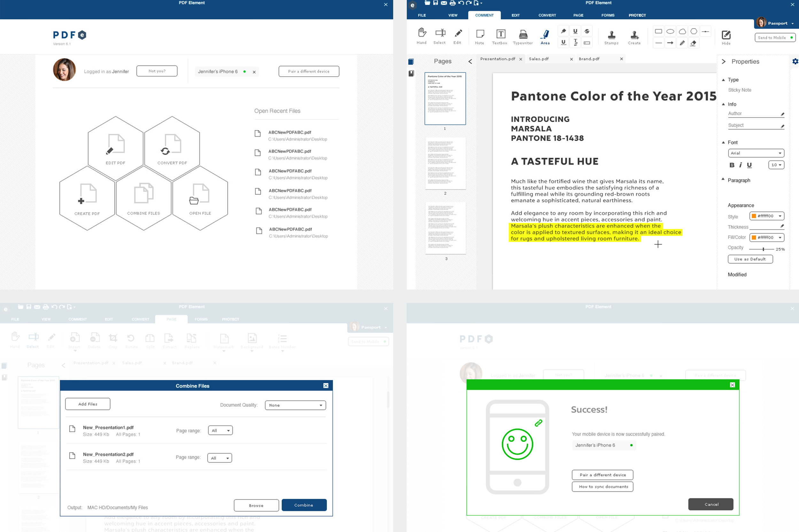
Task: Collapse the Type section in Properties
Action: [x=723, y=80]
